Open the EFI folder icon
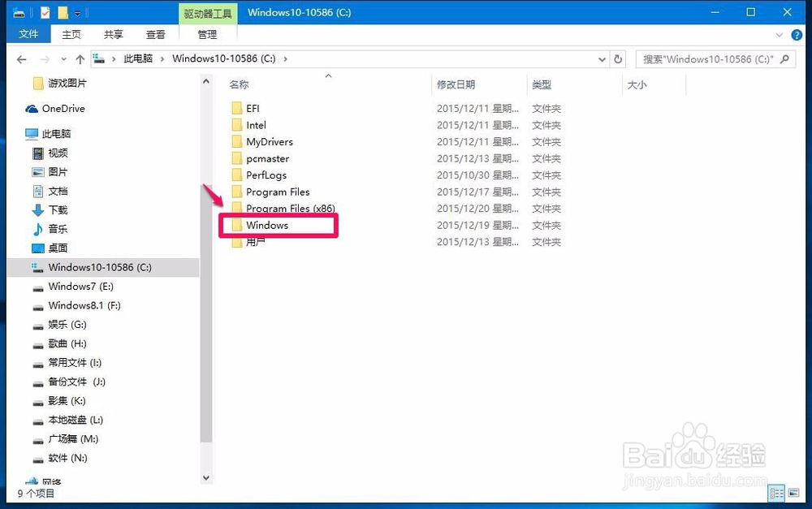 click(236, 108)
